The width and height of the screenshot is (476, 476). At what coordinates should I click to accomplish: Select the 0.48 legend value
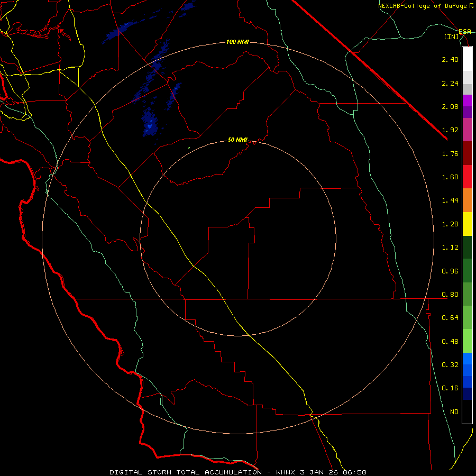coord(450,342)
